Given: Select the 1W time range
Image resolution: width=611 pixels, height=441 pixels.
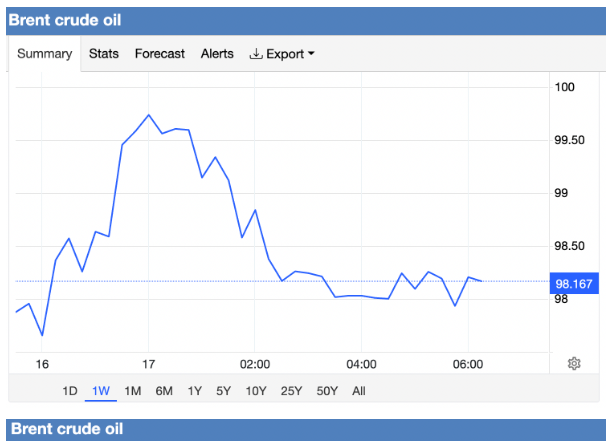Looking at the screenshot, I should click(x=100, y=391).
